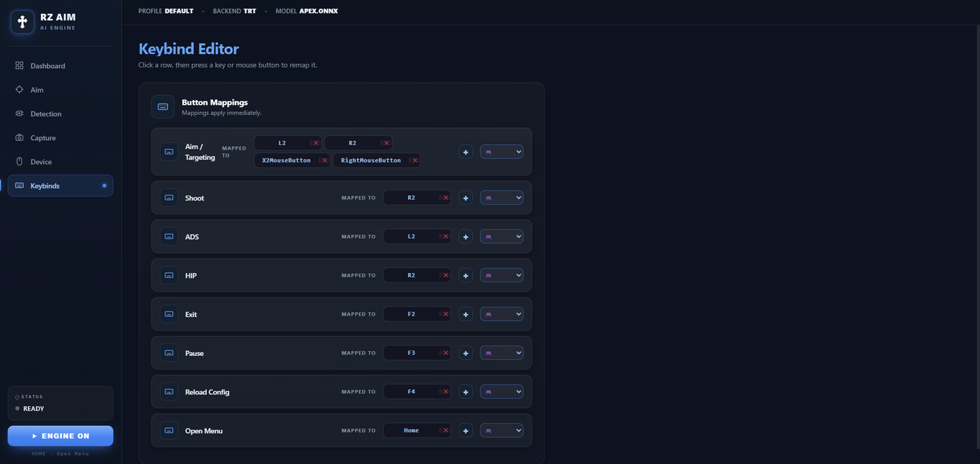Click the READY status text

33,409
